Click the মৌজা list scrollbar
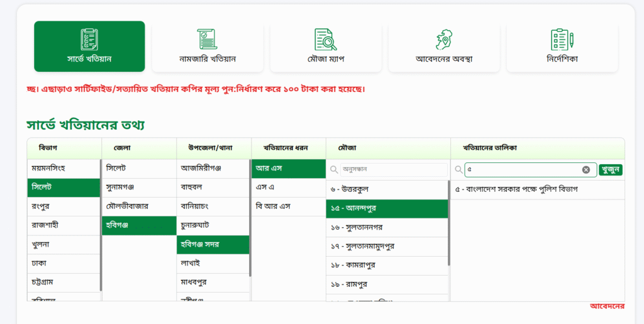 (449, 223)
